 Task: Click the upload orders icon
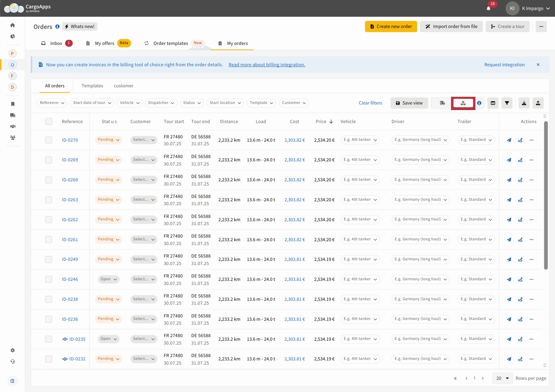538,103
